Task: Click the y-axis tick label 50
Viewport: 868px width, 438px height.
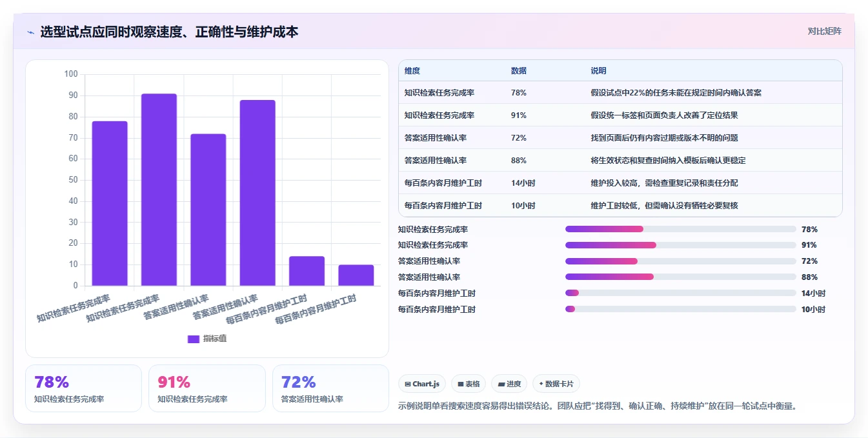Action: pyautogui.click(x=73, y=180)
